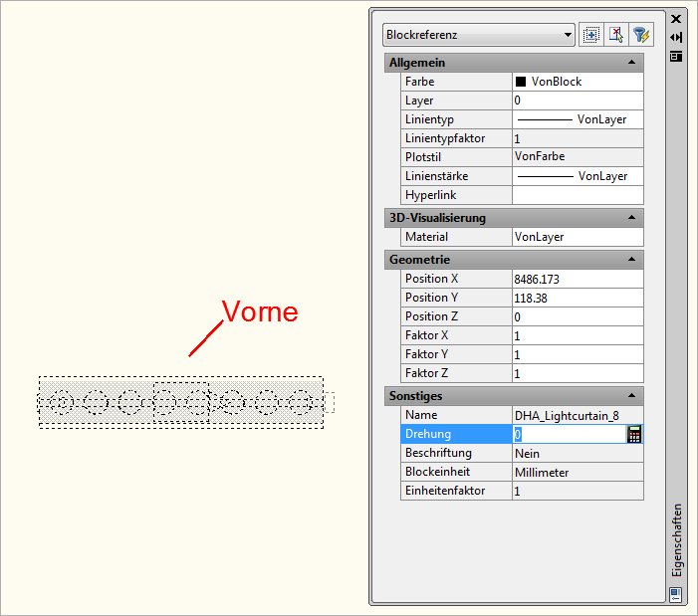
Task: Collapse the Sonstiges section
Action: [x=631, y=396]
